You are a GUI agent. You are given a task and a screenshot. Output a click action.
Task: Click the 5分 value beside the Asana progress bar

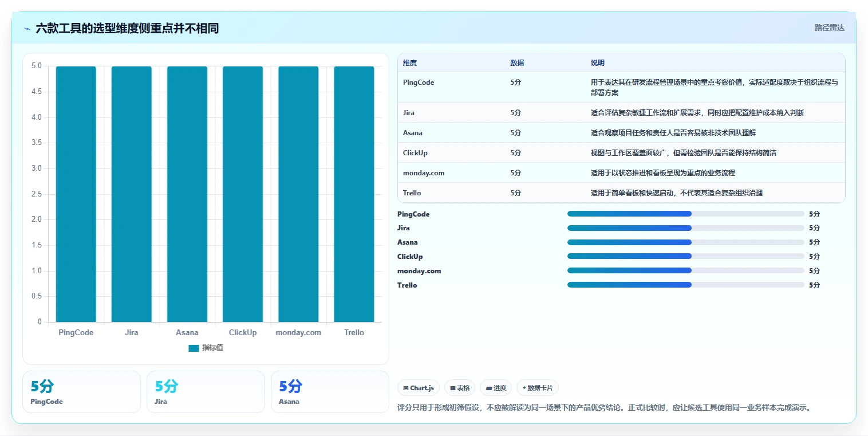(x=814, y=242)
